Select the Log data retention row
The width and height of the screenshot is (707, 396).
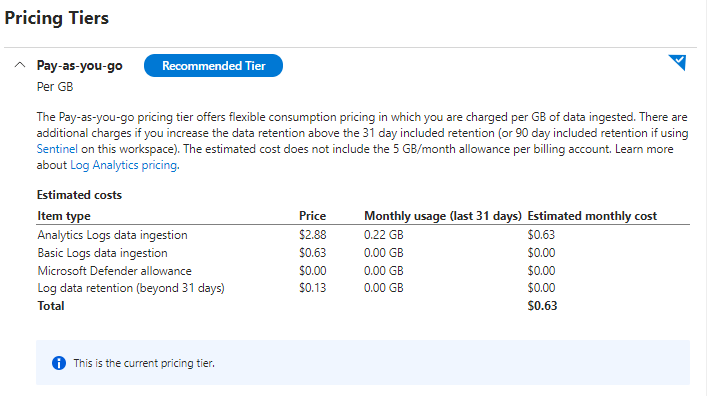(363, 288)
